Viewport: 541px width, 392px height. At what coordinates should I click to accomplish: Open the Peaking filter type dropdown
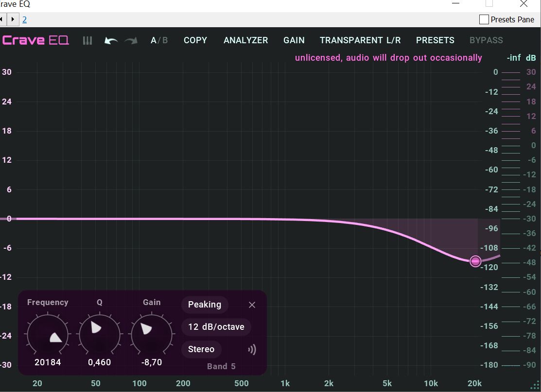click(205, 305)
